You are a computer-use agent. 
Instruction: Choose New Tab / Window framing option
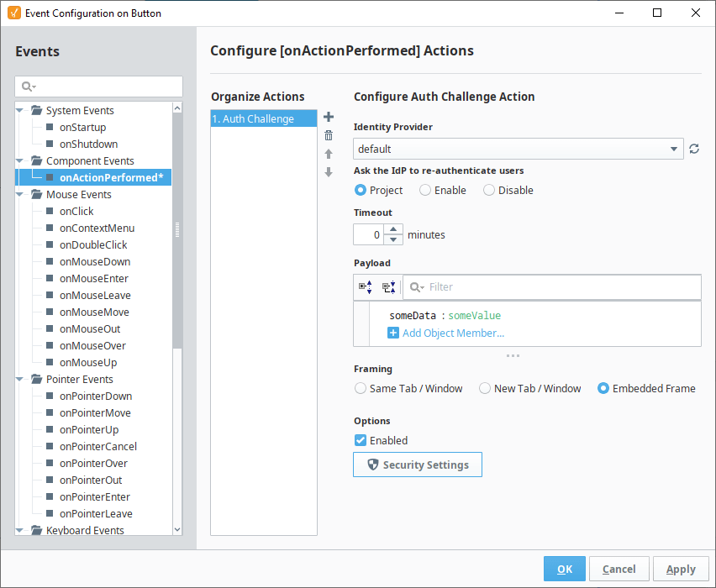pos(484,388)
